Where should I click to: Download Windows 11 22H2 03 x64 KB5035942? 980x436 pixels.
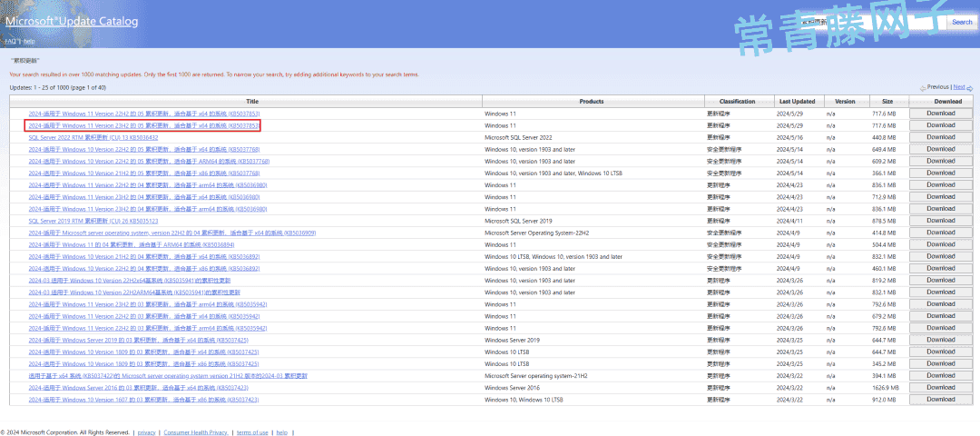tap(941, 316)
